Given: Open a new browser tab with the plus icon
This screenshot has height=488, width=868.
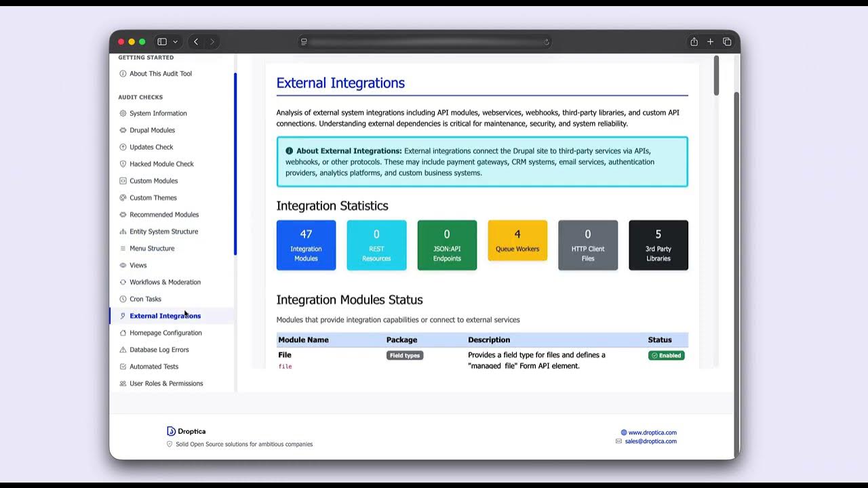Looking at the screenshot, I should click(x=710, y=41).
